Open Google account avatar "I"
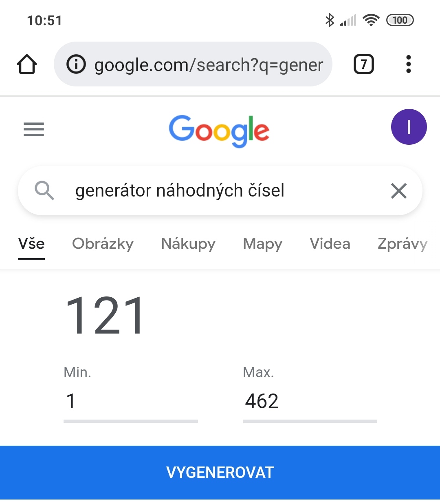The width and height of the screenshot is (440, 504). 409,127
